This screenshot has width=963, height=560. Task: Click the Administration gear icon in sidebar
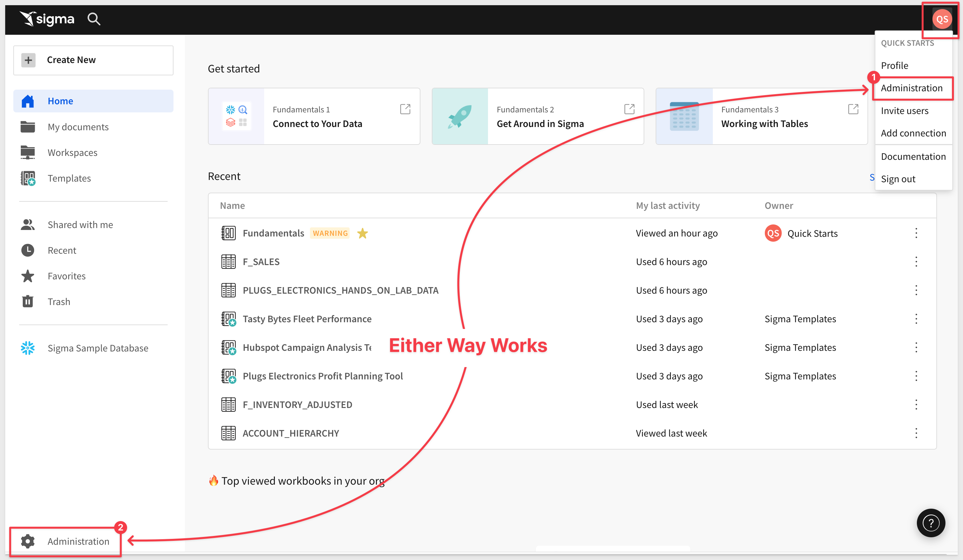point(28,541)
